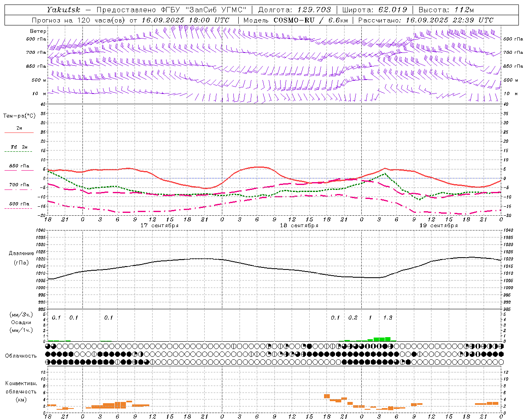Select the 'Предоставлено ФГБУ "ЗапСиб УГМС"' text
Image resolution: width=525 pixels, height=420 pixels.
[x=171, y=10]
